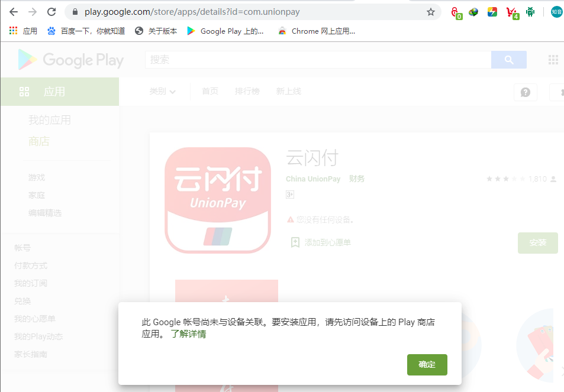Click the 云闪付 UnionPay app icon

pyautogui.click(x=218, y=200)
